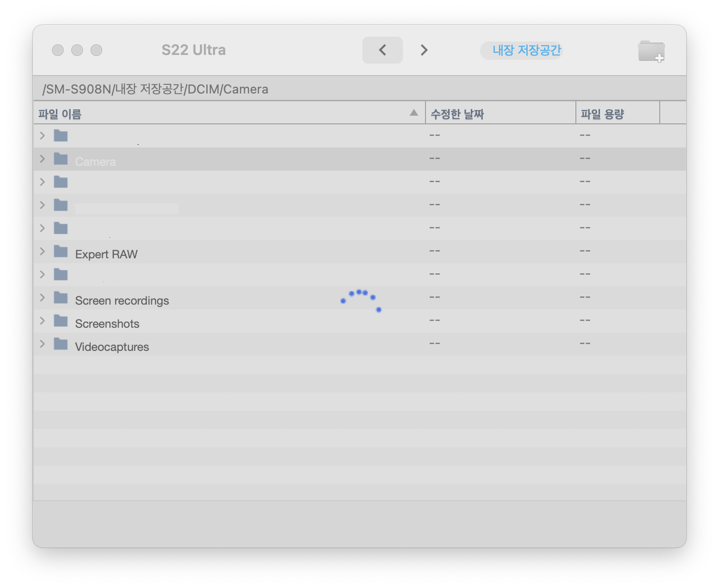
Task: Toggle the sort direction triangle in the name column
Action: [x=414, y=113]
